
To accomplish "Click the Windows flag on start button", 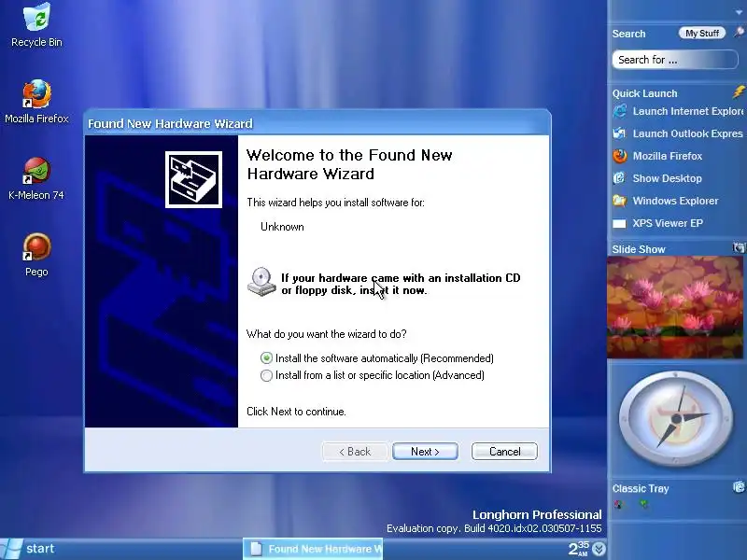I will (10, 549).
